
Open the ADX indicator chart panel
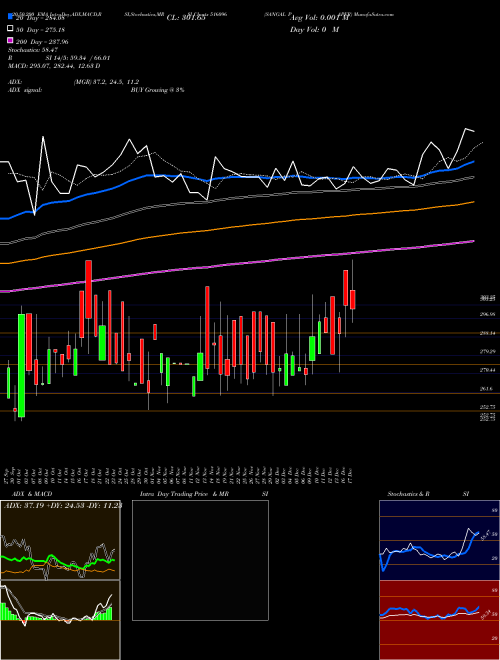point(60,540)
